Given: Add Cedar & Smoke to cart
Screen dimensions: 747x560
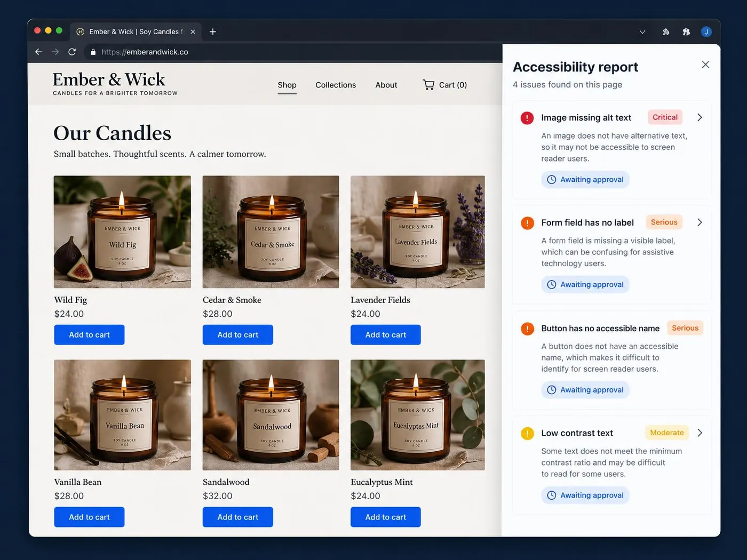Looking at the screenshot, I should (238, 335).
